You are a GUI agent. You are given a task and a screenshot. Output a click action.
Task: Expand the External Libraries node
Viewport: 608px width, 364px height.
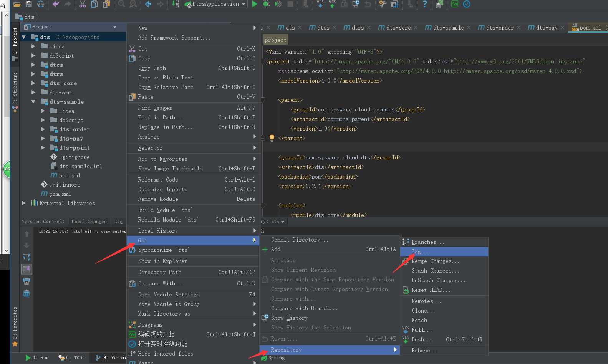pyautogui.click(x=24, y=203)
